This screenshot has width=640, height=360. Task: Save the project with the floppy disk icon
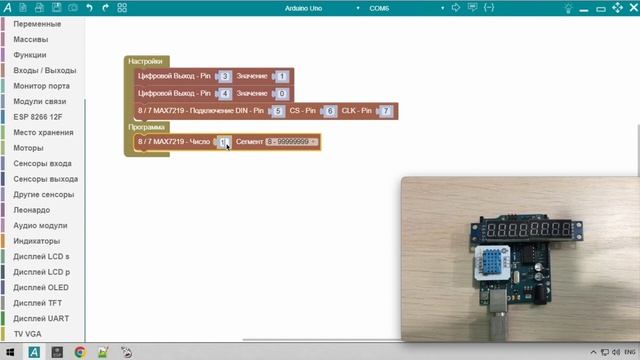pyautogui.click(x=56, y=8)
